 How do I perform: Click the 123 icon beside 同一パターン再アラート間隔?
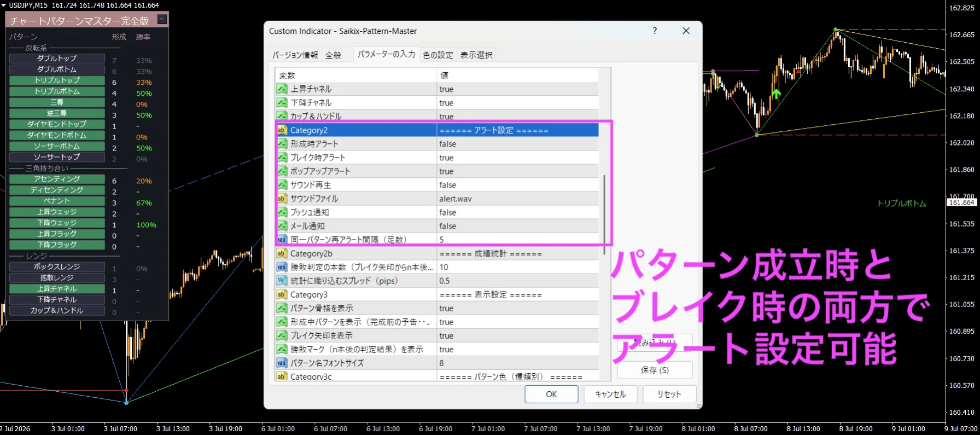[x=282, y=239]
